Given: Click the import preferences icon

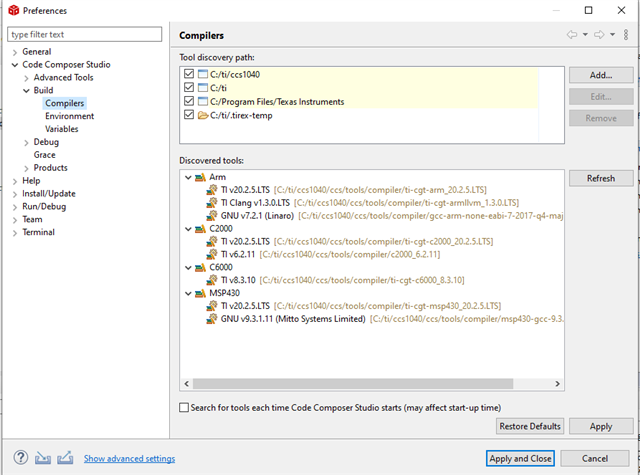Looking at the screenshot, I should 43,459.
